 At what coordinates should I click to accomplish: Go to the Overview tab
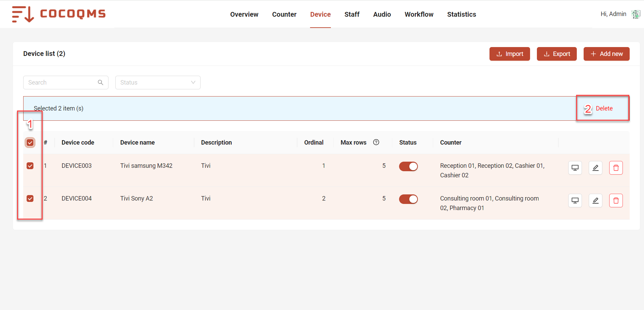244,14
